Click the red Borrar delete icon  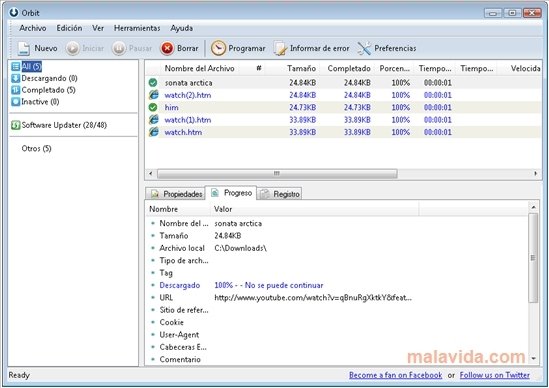click(167, 48)
